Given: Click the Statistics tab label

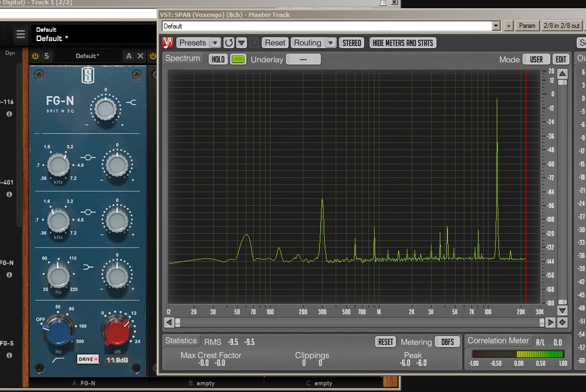Looking at the screenshot, I should [x=181, y=341].
